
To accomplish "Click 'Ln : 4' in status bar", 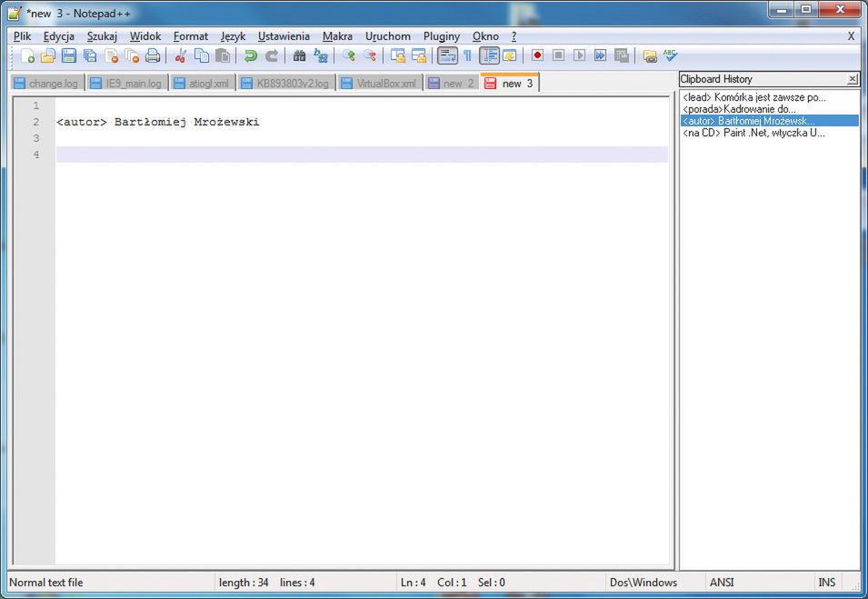I will pos(413,583).
